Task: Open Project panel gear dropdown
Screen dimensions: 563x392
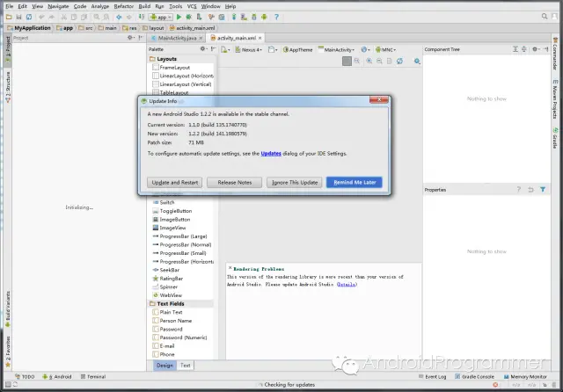Action: [131, 38]
